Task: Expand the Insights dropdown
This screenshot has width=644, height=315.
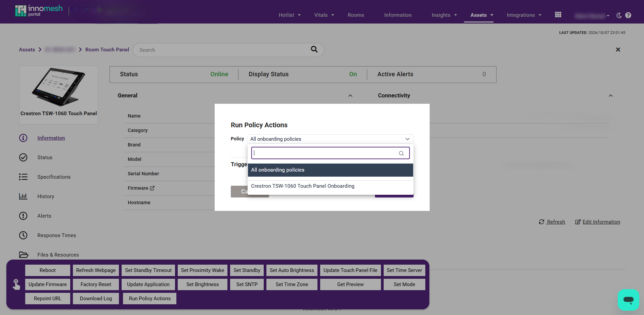Action: (444, 15)
